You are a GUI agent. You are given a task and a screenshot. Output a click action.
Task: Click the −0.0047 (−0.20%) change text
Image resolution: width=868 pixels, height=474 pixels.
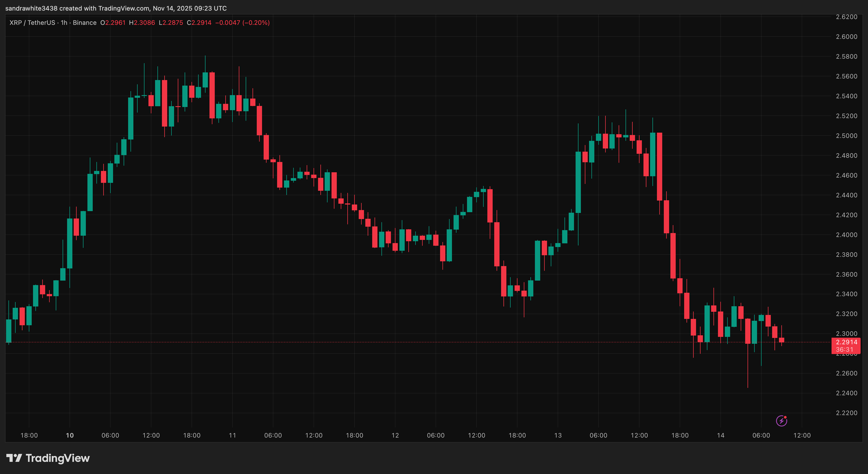click(x=242, y=22)
